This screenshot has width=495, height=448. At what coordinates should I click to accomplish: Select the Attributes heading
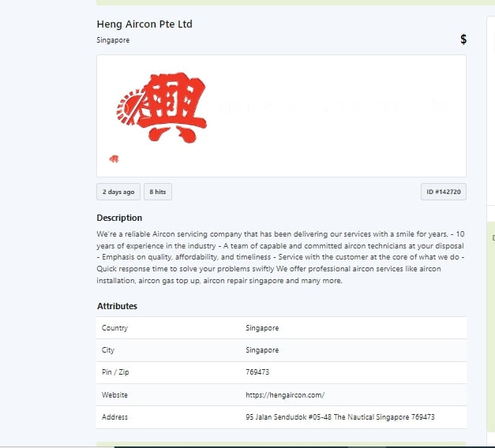117,306
